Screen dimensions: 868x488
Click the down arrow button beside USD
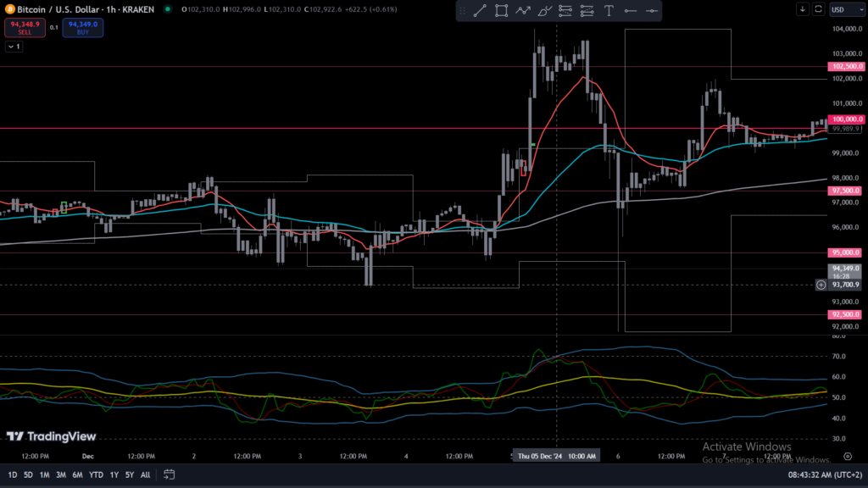pyautogui.click(x=803, y=9)
